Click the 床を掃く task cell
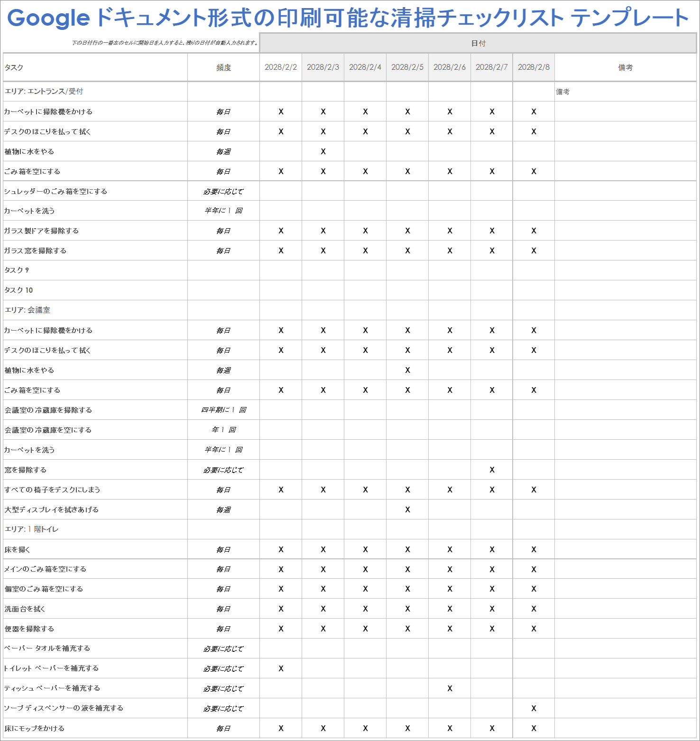The width and height of the screenshot is (700, 741). pos(95,549)
